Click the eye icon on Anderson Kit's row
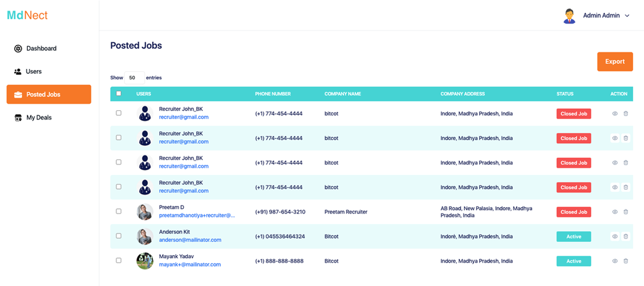 (615, 236)
